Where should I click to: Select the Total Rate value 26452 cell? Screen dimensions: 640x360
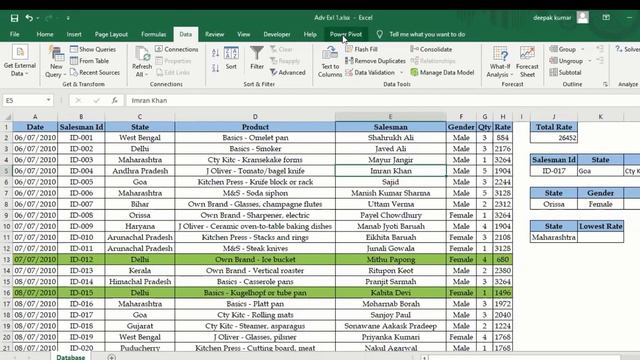pos(554,138)
